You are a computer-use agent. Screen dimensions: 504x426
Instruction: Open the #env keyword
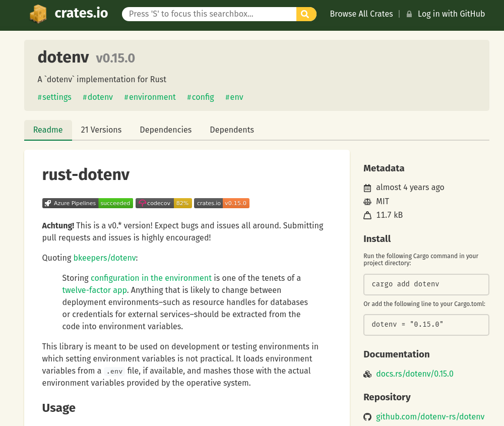coord(234,97)
